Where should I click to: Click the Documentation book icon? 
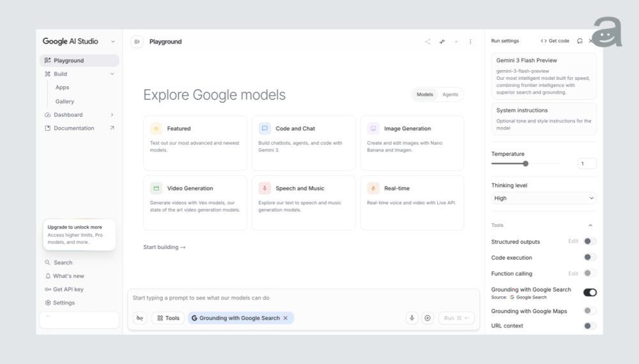pos(48,128)
